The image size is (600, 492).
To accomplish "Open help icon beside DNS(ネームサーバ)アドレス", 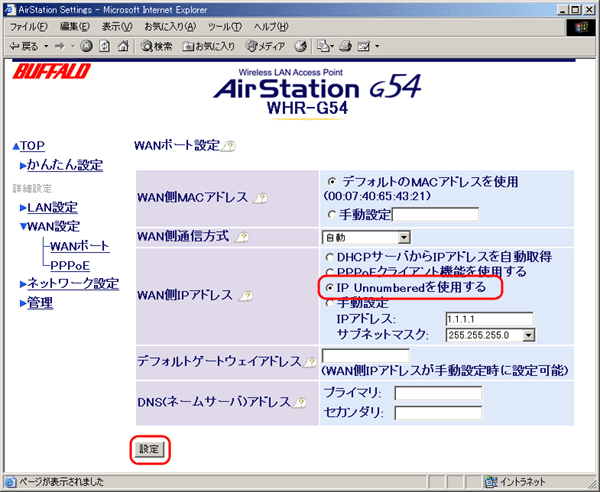I will point(300,402).
